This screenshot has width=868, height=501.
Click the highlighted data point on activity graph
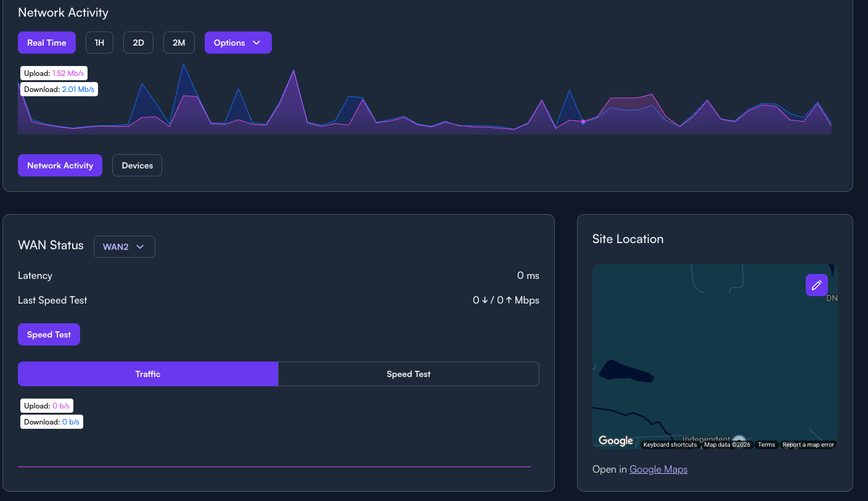coord(583,122)
